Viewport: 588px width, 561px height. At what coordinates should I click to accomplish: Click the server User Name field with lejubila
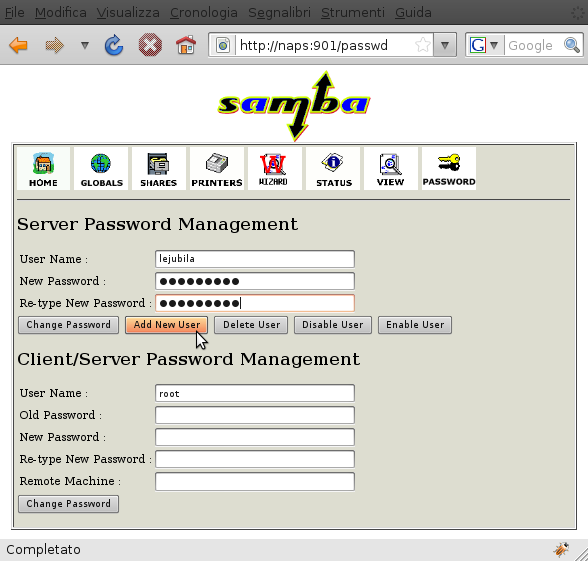click(255, 259)
